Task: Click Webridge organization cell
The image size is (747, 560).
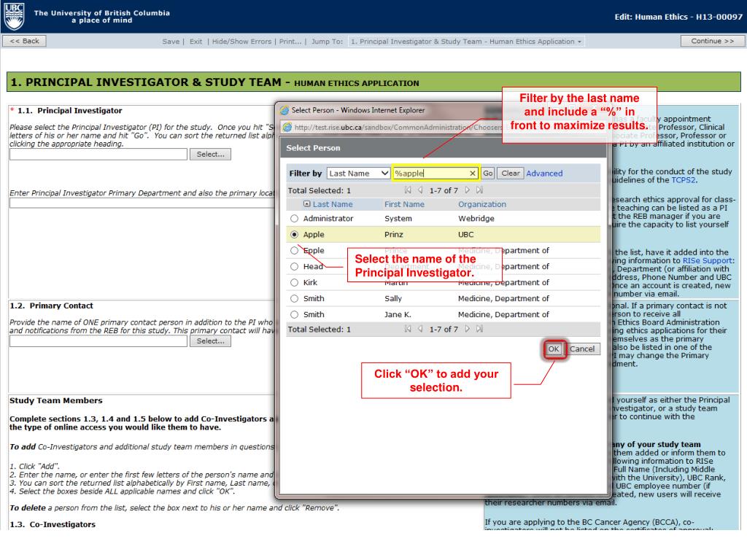Action: pos(476,219)
